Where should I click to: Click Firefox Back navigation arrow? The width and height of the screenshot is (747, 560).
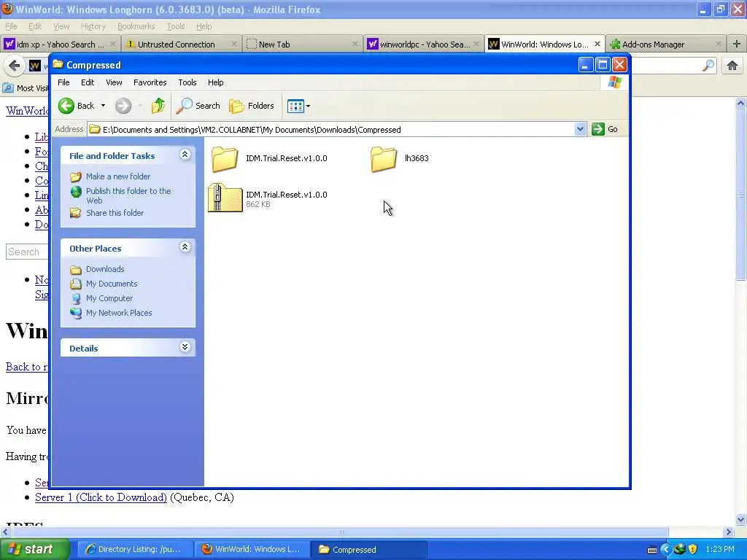(14, 66)
